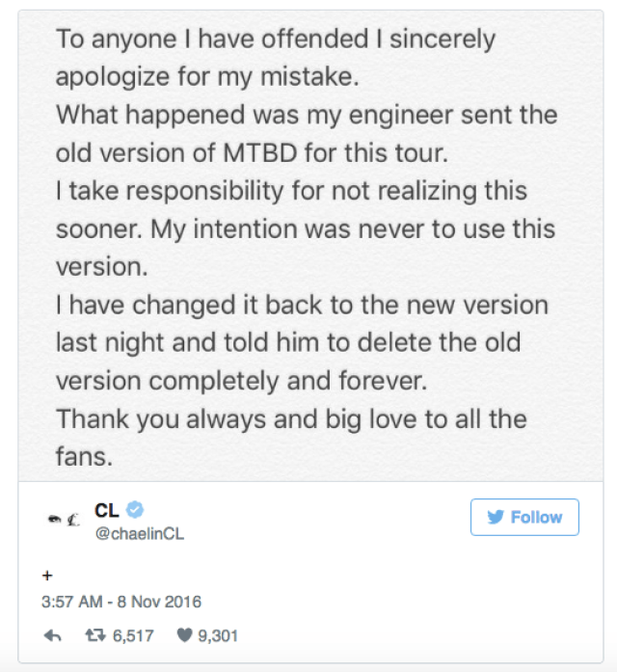Image resolution: width=617 pixels, height=672 pixels.
Task: View the 6,517 retweets count
Action: [134, 635]
